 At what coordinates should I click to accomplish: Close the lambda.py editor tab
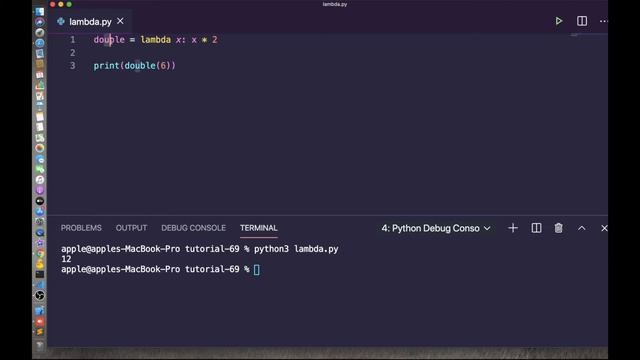tap(120, 21)
